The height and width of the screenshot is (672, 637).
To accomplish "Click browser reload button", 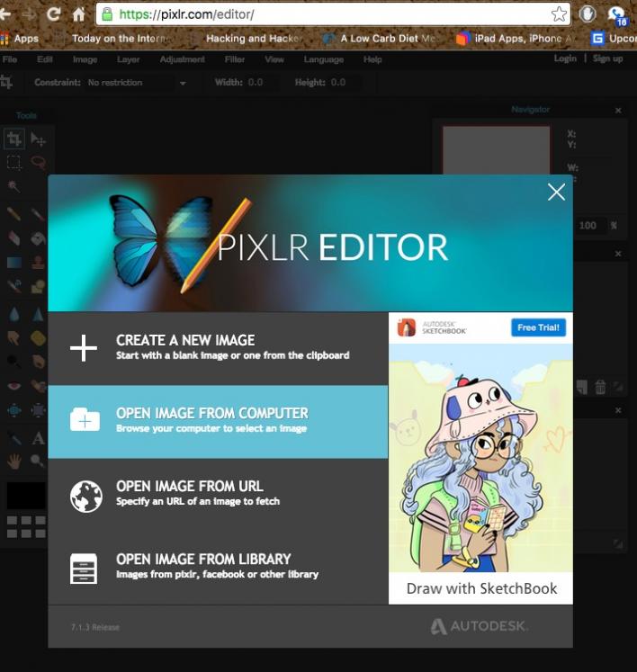I will point(53,14).
